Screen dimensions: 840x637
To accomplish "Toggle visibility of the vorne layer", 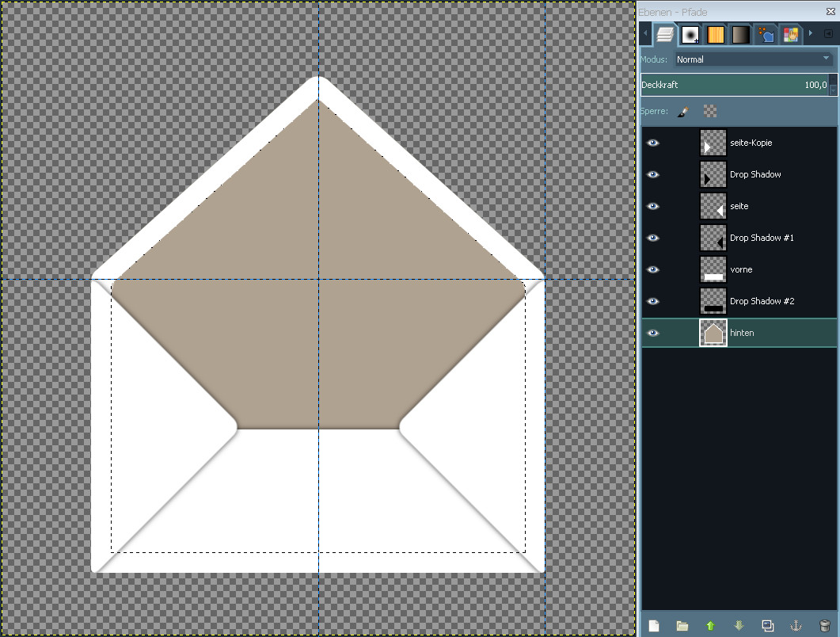I will click(x=653, y=269).
